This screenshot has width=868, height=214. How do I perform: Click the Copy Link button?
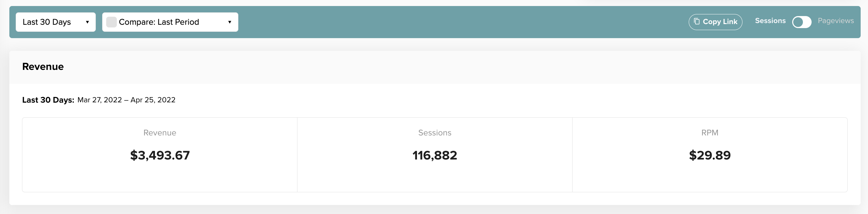pos(715,22)
